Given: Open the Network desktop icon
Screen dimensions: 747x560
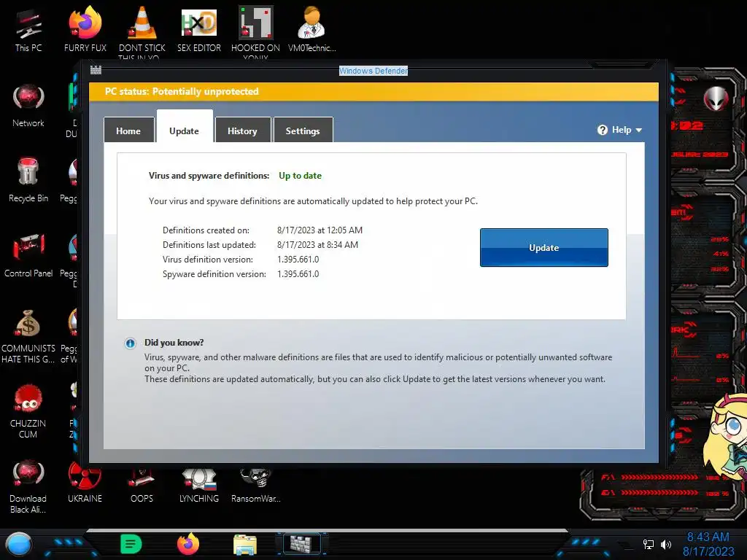Looking at the screenshot, I should [28, 106].
